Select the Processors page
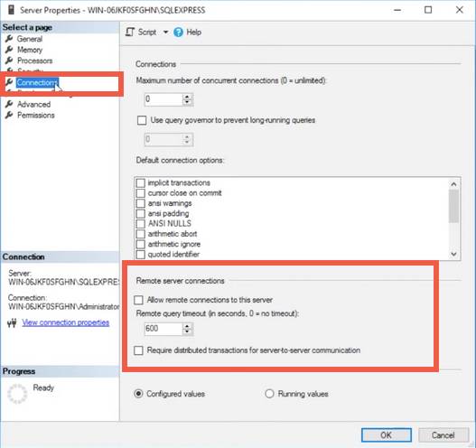 coord(34,61)
